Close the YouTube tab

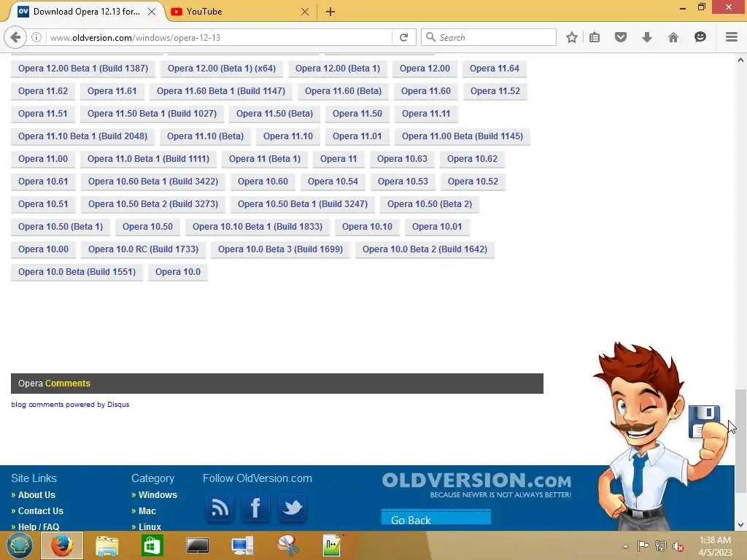pyautogui.click(x=305, y=12)
